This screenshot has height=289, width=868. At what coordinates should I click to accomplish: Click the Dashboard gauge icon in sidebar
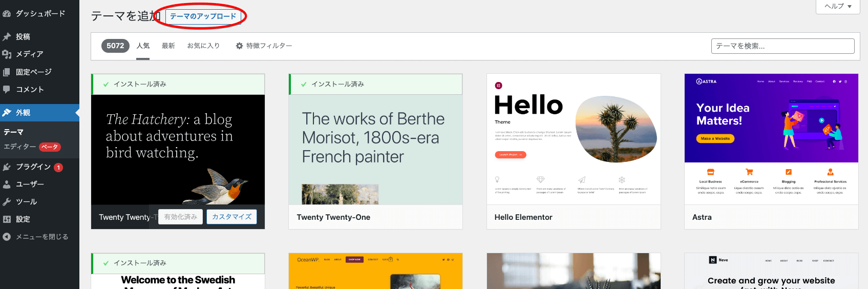pos(7,14)
